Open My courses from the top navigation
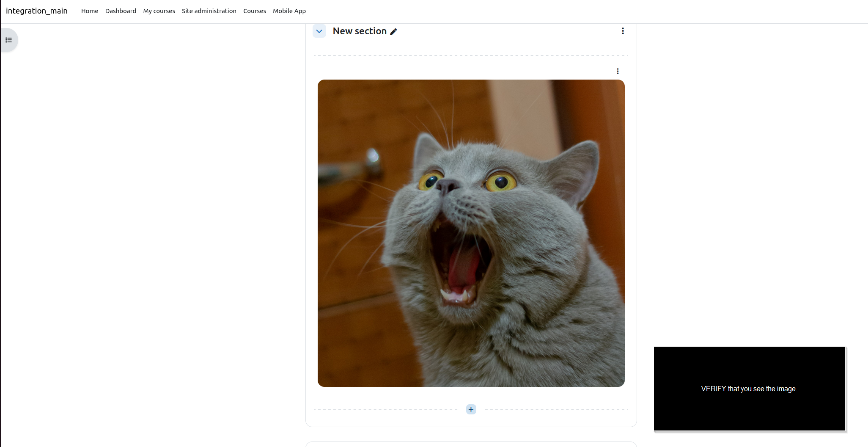The width and height of the screenshot is (868, 447). point(159,11)
